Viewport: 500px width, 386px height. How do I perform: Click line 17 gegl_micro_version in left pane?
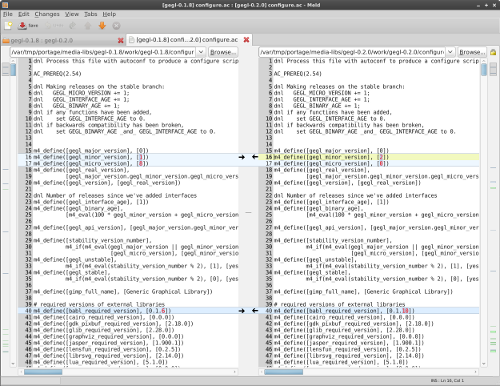tap(91, 163)
